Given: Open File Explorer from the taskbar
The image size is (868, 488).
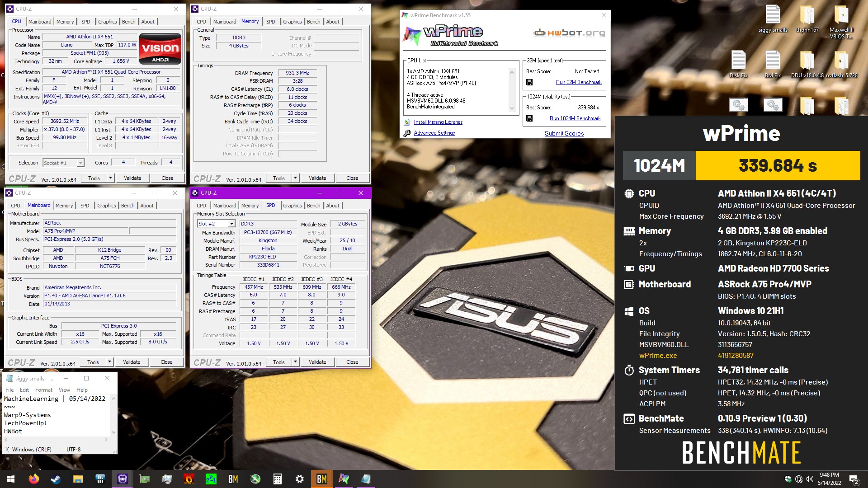Looking at the screenshot, I should click(x=78, y=479).
